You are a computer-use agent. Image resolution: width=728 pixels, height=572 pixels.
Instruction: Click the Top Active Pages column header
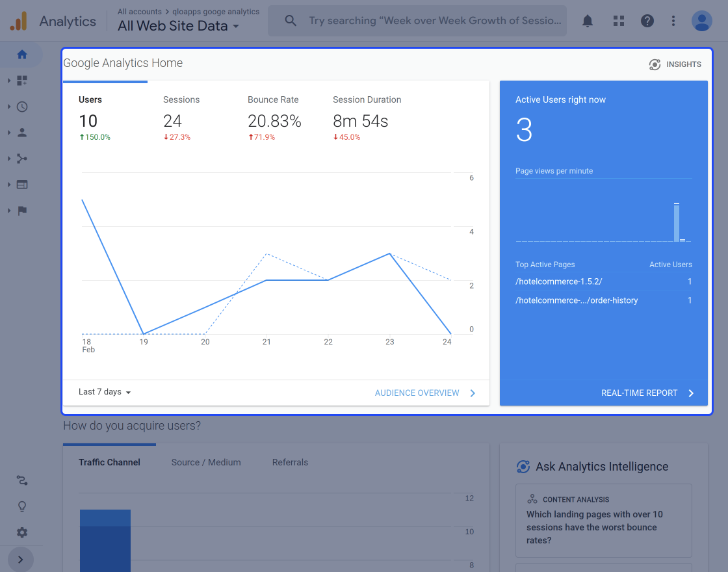545,265
